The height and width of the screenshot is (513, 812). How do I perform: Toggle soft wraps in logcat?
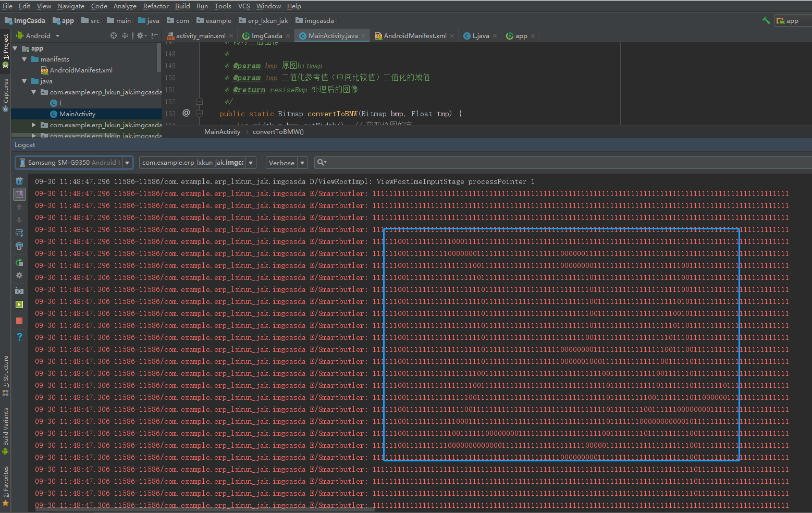tap(19, 233)
